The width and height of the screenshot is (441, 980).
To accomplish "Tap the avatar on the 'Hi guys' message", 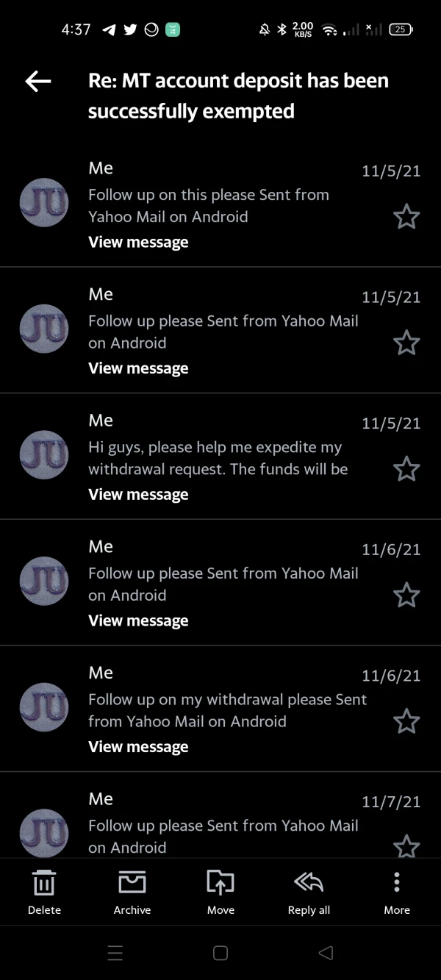I will click(44, 454).
